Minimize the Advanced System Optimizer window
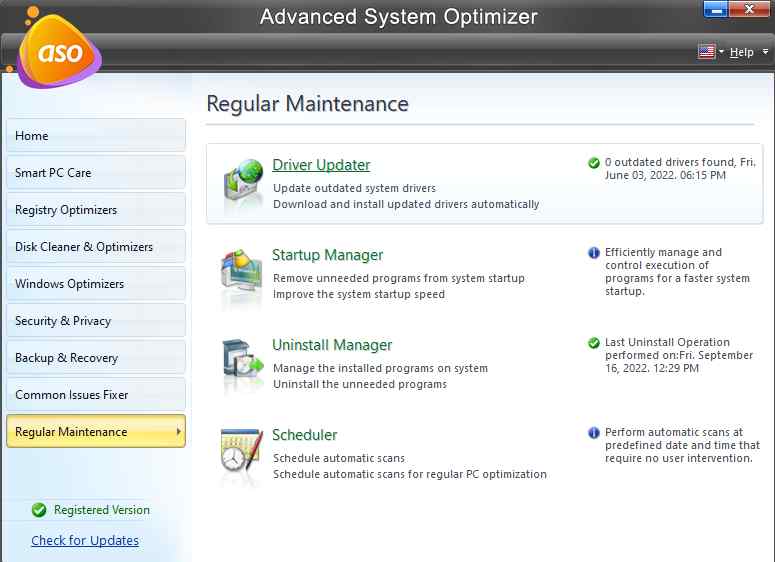775x562 pixels. [716, 9]
